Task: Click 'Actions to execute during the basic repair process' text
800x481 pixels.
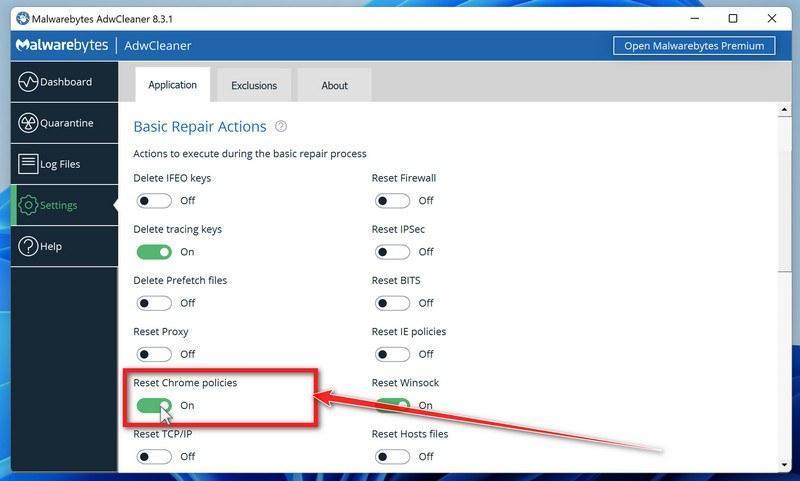Action: point(250,154)
